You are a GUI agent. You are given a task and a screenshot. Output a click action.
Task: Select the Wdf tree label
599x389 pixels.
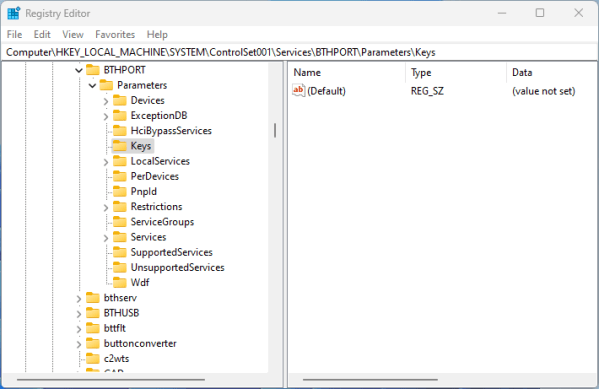pyautogui.click(x=140, y=283)
